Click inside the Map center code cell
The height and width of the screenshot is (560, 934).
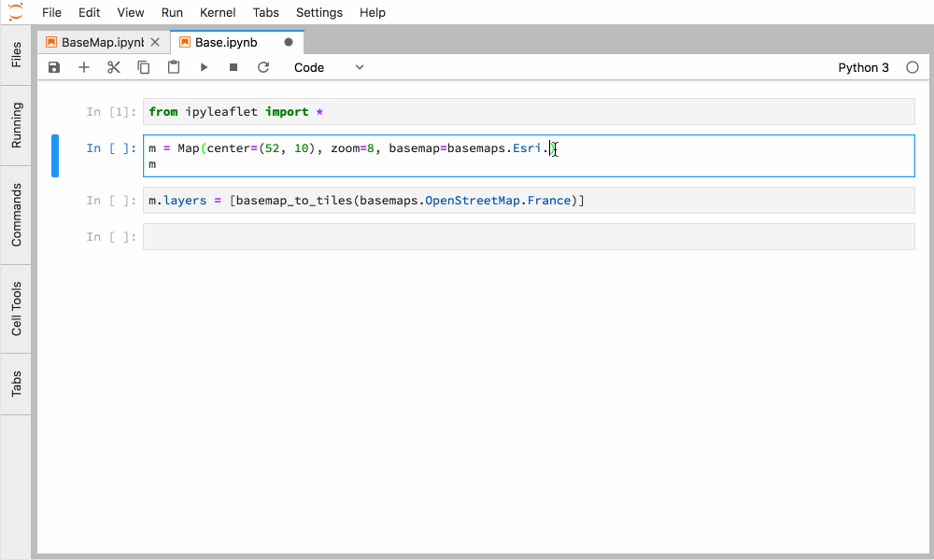click(529, 156)
